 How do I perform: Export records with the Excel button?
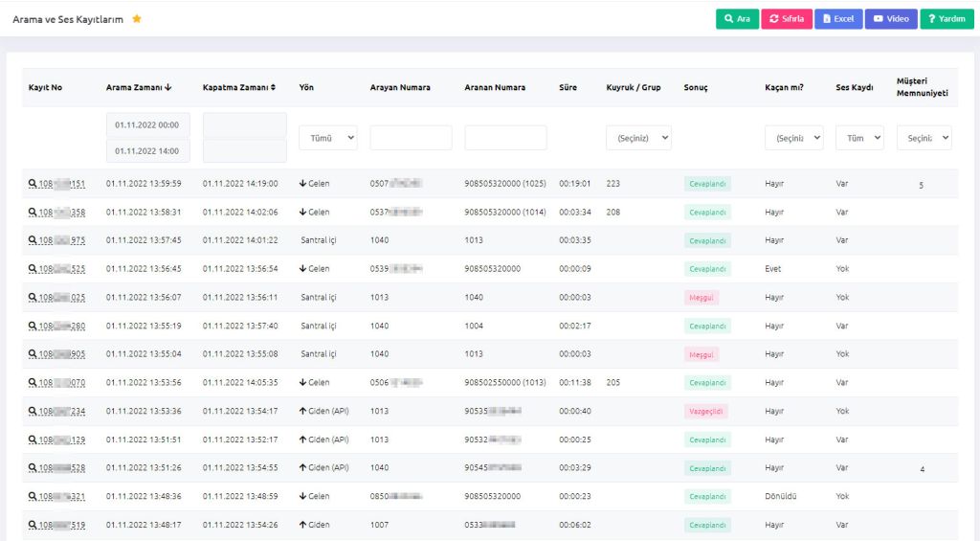pos(837,19)
